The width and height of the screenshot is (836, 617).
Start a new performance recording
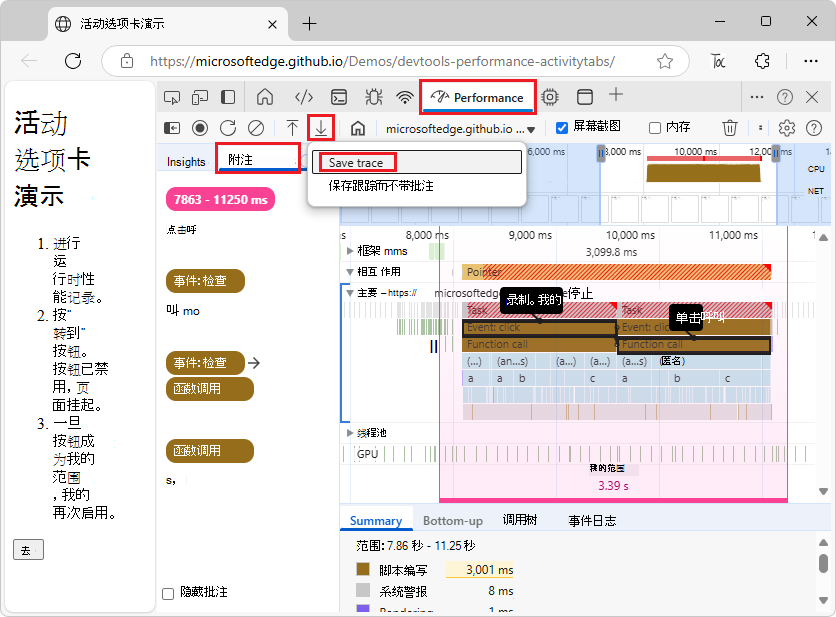click(x=201, y=127)
